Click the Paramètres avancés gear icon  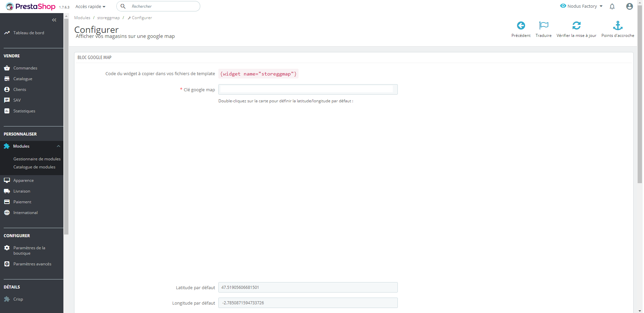click(x=7, y=264)
